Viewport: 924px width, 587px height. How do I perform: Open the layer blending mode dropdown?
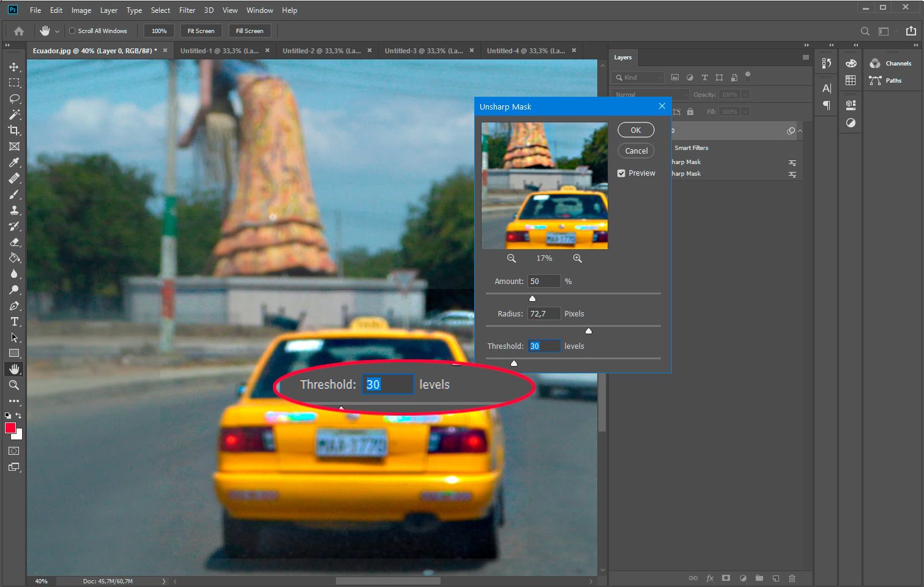coord(649,94)
